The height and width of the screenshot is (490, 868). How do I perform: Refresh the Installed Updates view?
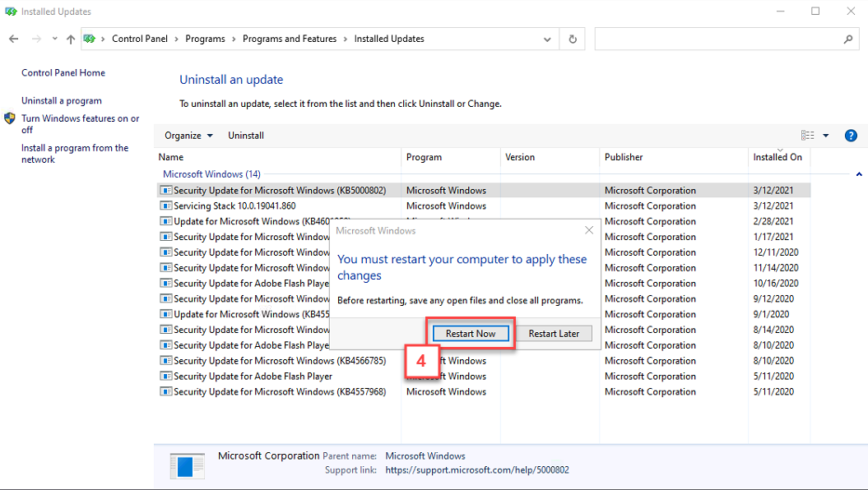point(573,39)
